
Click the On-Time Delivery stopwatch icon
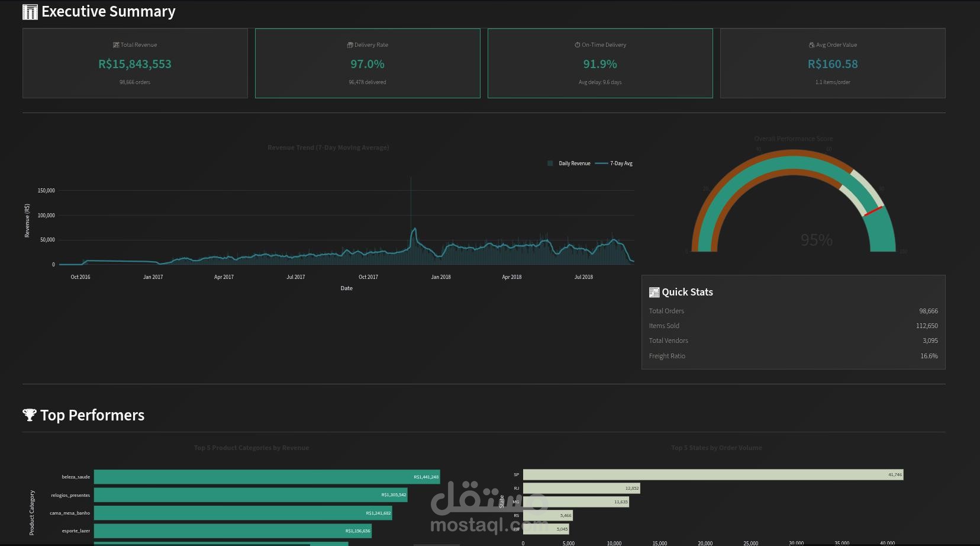pos(576,44)
